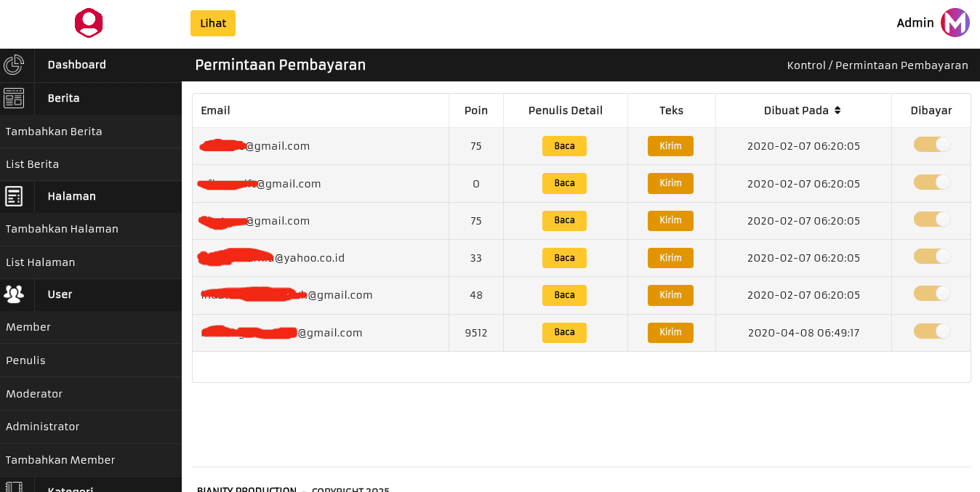Click the 33 points value
Image resolution: width=980 pixels, height=492 pixels.
point(476,258)
